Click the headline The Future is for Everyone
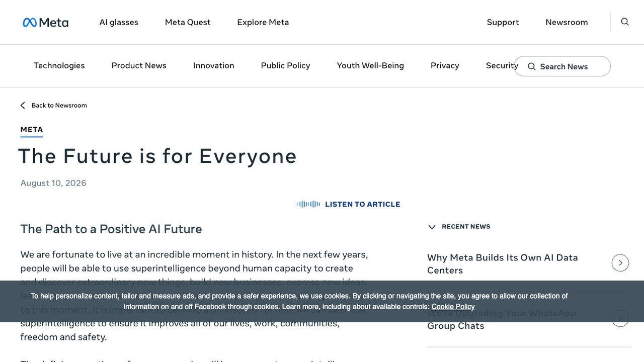 [x=157, y=156]
